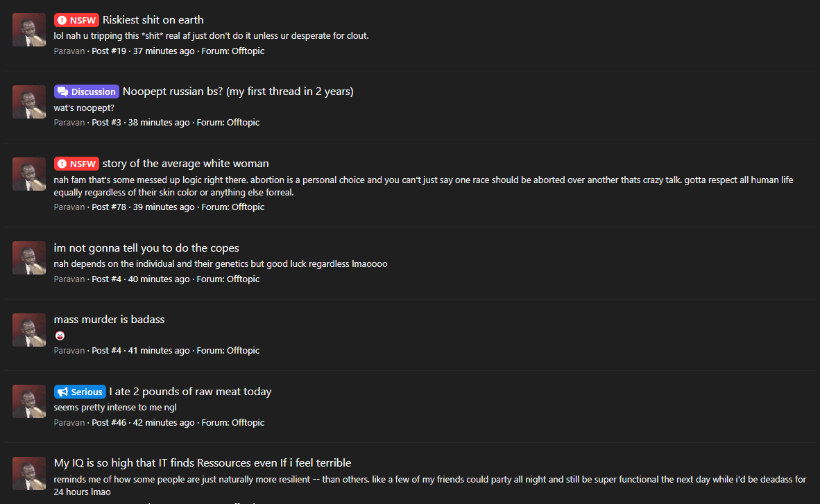Open 'I ate 2 pounds of raw meat today'
Image resolution: width=820 pixels, height=504 pixels.
[190, 392]
